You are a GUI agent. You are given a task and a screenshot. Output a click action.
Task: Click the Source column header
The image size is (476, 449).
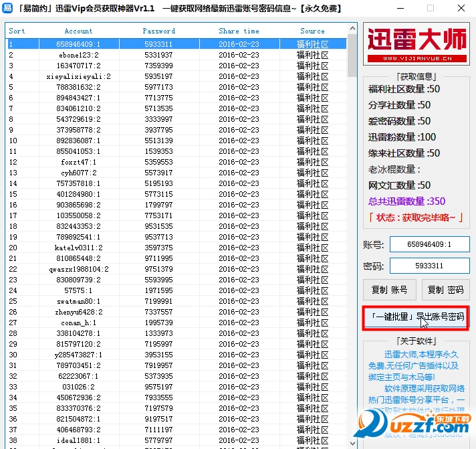[312, 31]
